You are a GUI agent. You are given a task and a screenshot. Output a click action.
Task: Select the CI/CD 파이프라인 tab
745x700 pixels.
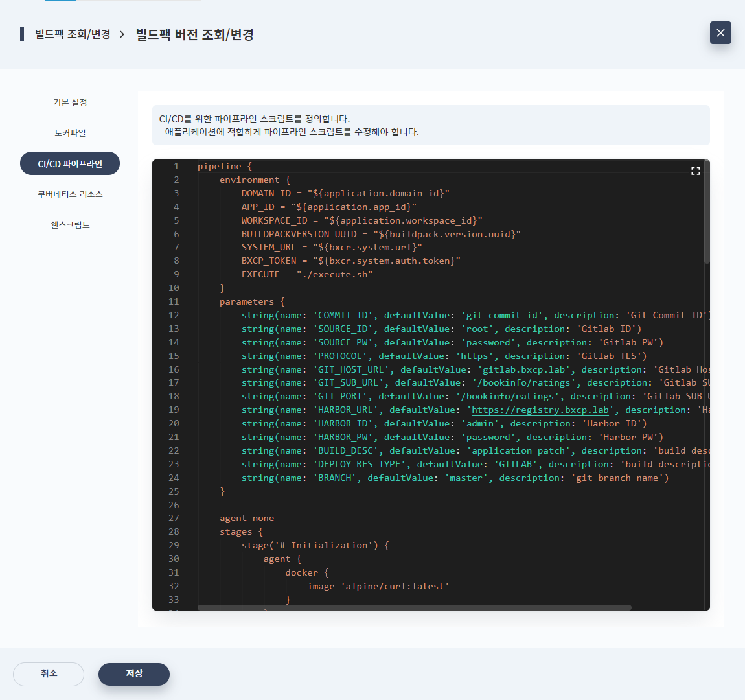[70, 163]
